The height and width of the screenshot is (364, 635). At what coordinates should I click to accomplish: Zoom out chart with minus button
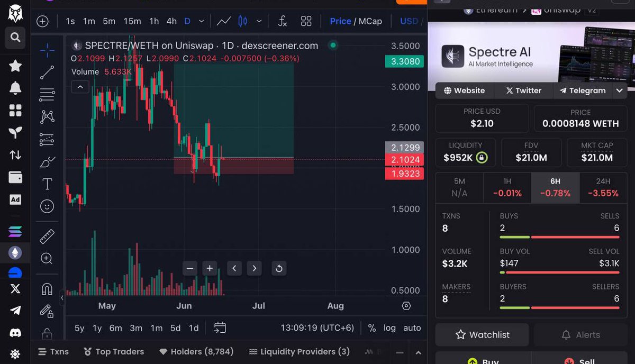click(190, 268)
